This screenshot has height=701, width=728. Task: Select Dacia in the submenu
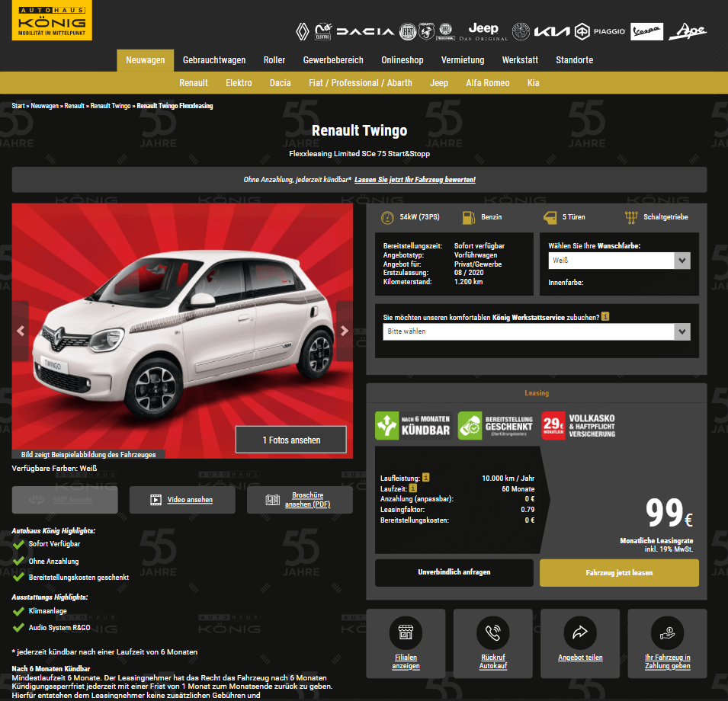[x=281, y=83]
